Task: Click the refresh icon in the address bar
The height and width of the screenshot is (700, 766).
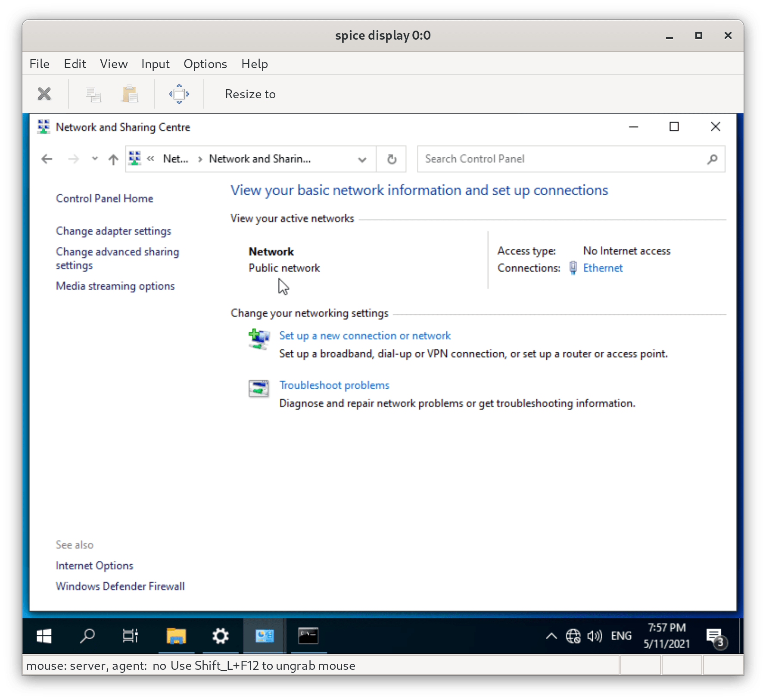Action: [x=391, y=159]
